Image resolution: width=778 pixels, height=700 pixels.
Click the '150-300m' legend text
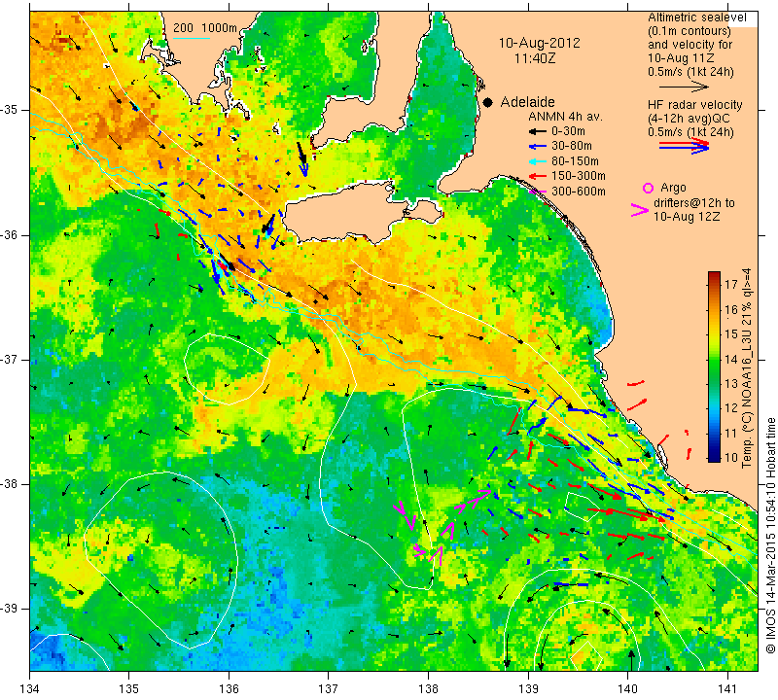coord(578,176)
